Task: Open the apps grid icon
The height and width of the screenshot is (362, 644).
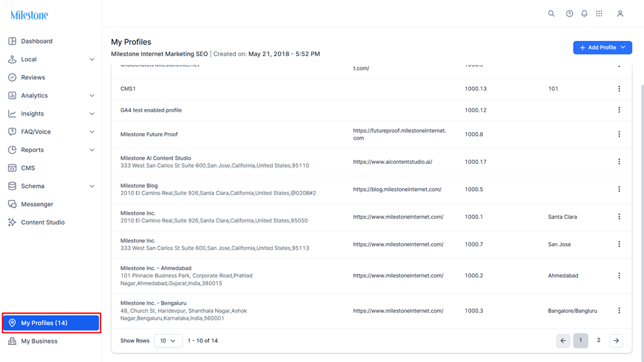Action: [599, 14]
